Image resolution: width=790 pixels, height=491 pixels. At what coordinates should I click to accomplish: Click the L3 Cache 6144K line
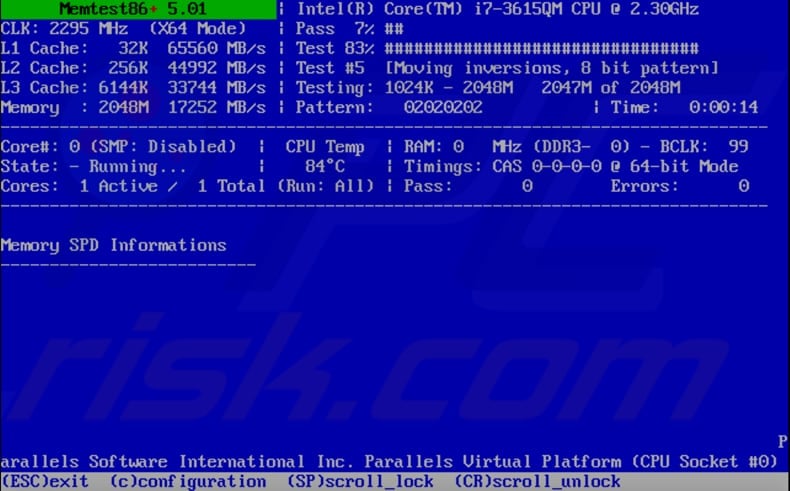pyautogui.click(x=133, y=88)
